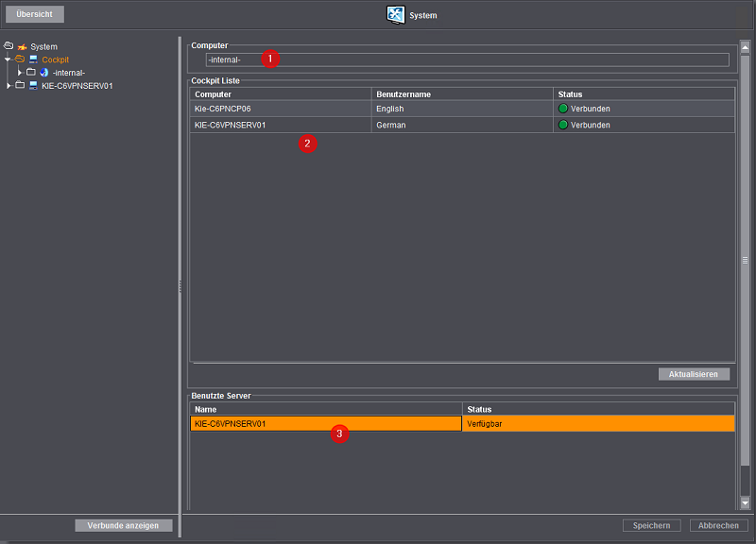The image size is (756, 544).
Task: Open the Übersicht overview tab
Action: click(34, 15)
